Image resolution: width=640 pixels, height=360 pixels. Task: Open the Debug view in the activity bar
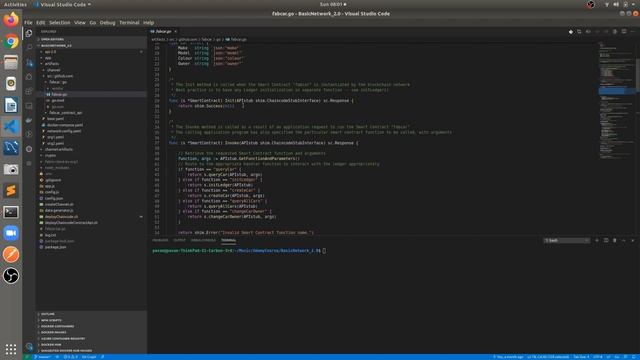29,77
